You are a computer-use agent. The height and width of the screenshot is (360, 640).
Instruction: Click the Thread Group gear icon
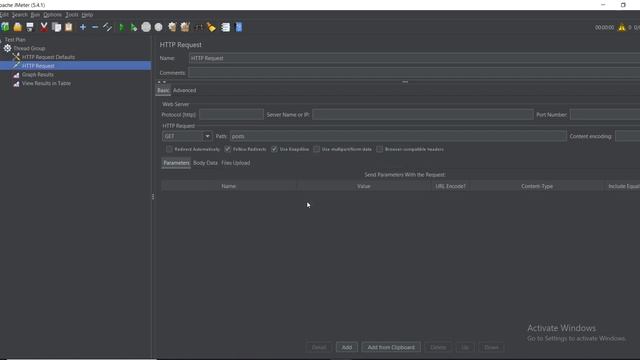click(x=7, y=48)
